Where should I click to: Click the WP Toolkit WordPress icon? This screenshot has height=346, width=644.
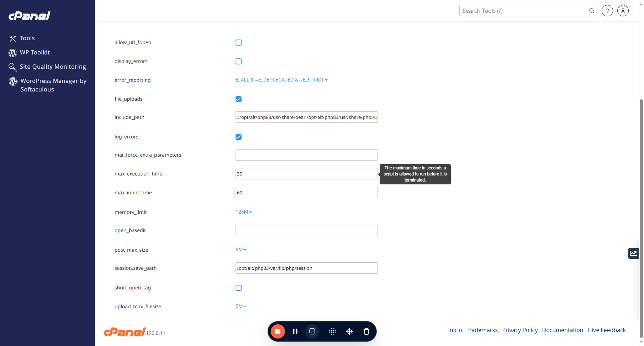[13, 53]
